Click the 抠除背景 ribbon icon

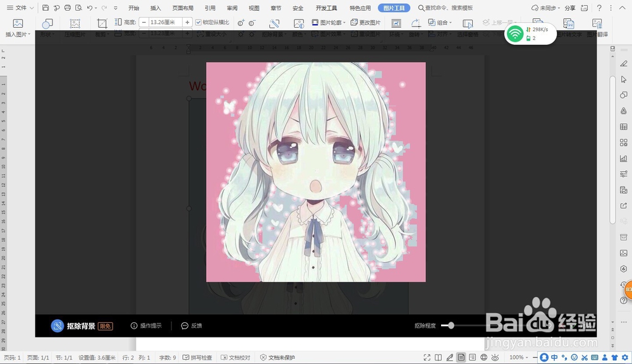coord(274,24)
